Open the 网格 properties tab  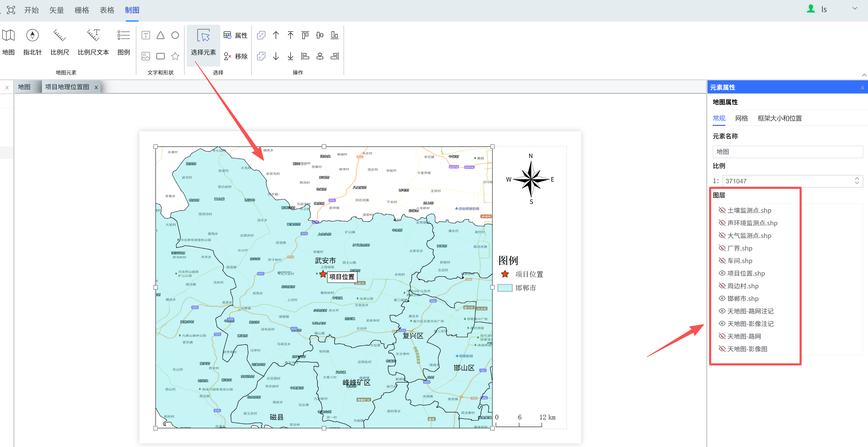coord(741,118)
